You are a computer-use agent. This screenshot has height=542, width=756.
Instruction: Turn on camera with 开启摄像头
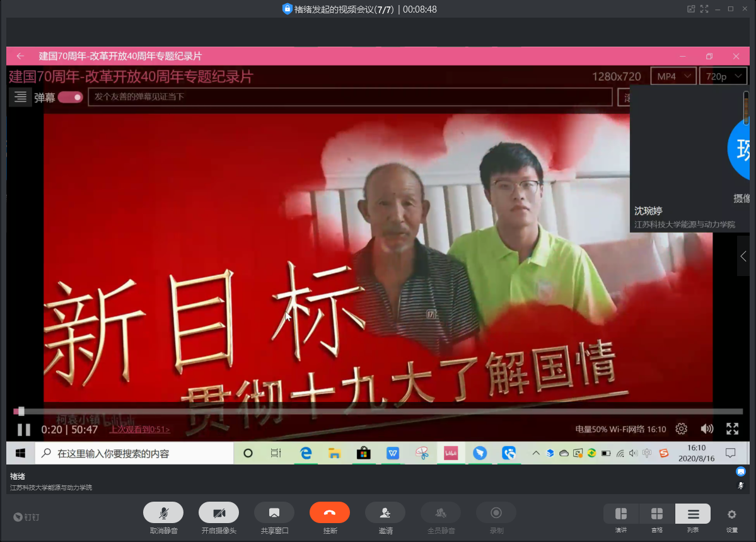point(219,513)
